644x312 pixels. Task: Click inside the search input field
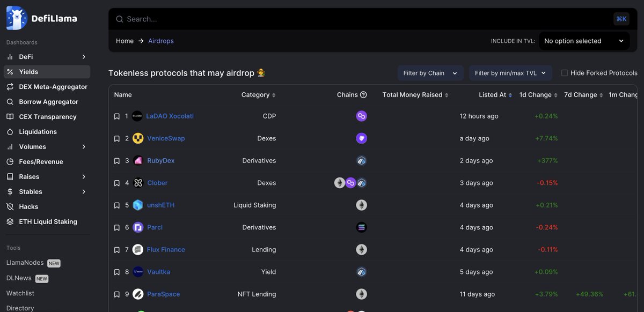pyautogui.click(x=268, y=18)
